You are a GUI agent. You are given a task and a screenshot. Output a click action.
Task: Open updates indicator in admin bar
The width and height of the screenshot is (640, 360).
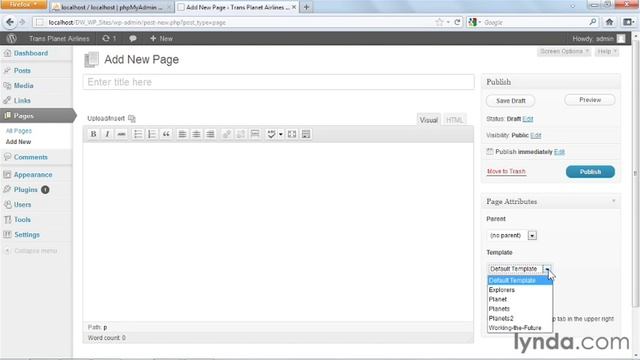[109, 38]
